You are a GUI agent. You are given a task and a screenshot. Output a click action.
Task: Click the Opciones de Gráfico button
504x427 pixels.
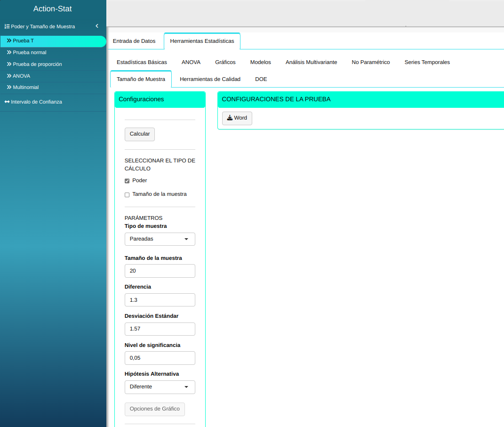(x=154, y=409)
